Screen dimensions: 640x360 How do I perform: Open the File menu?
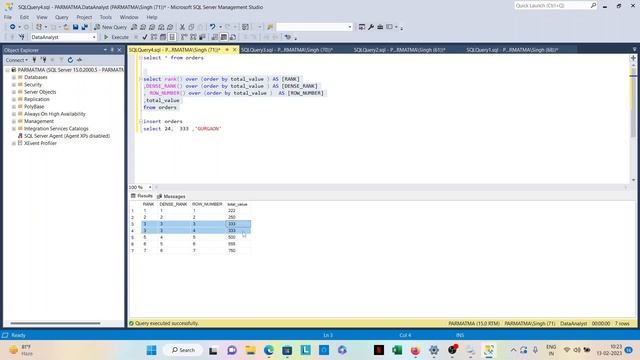pos(8,17)
